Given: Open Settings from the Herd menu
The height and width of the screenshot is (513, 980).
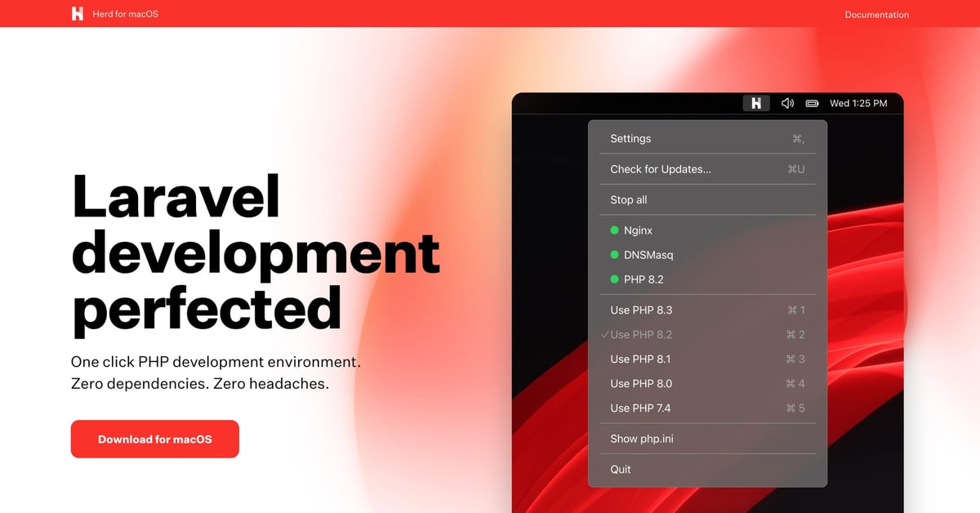Looking at the screenshot, I should [x=630, y=139].
